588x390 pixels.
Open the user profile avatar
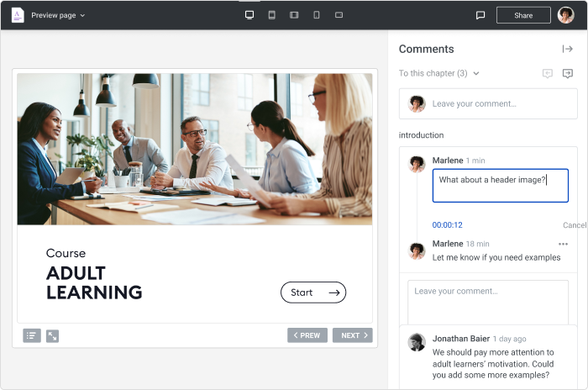click(566, 15)
